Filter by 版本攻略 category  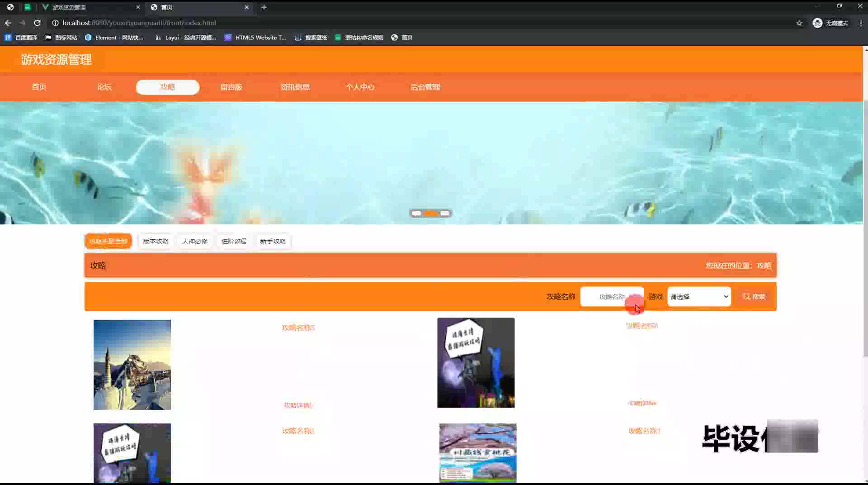(x=156, y=241)
